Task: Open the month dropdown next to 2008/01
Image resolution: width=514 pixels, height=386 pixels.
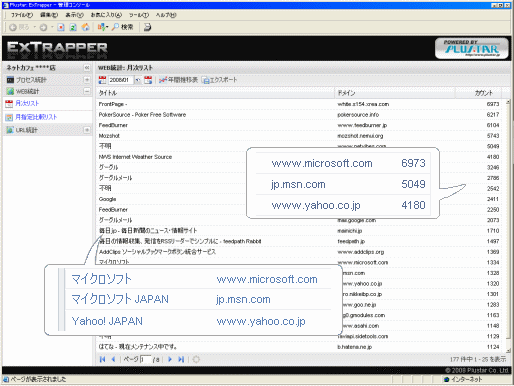Action: coord(138,80)
